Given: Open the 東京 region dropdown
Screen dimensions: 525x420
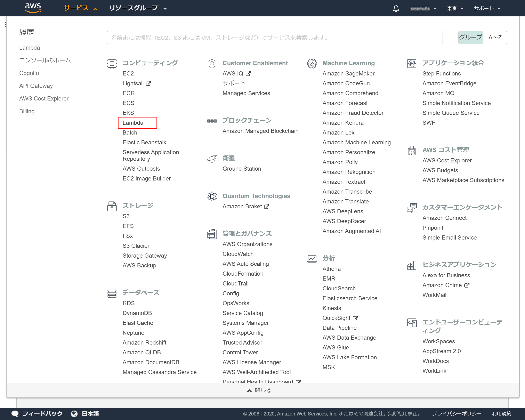Looking at the screenshot, I should click(455, 9).
